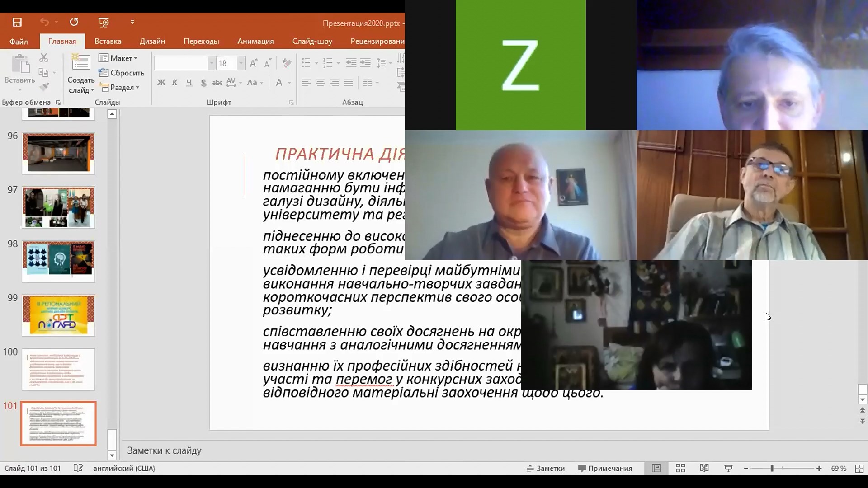Switch to the Главная tab
This screenshot has width=868, height=488.
coord(62,41)
